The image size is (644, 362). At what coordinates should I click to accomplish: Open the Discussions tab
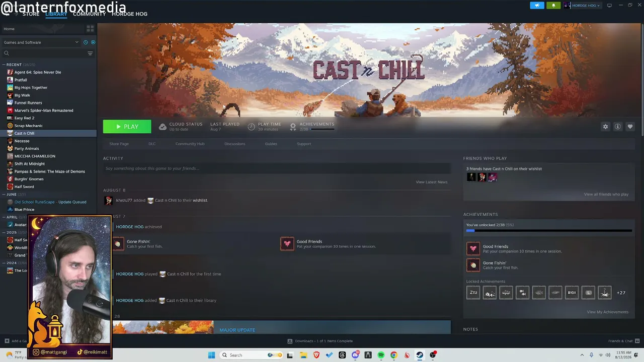pyautogui.click(x=235, y=144)
